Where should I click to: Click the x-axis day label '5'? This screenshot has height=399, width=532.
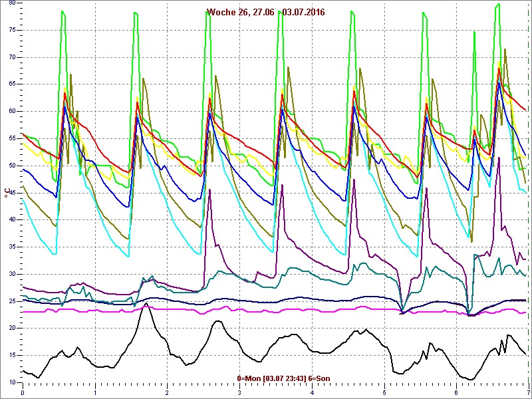[384, 393]
